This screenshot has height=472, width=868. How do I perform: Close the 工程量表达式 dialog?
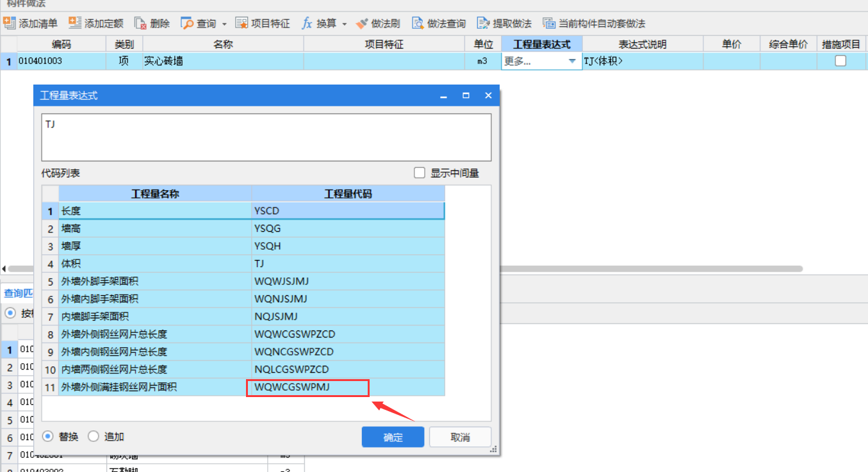coord(488,96)
